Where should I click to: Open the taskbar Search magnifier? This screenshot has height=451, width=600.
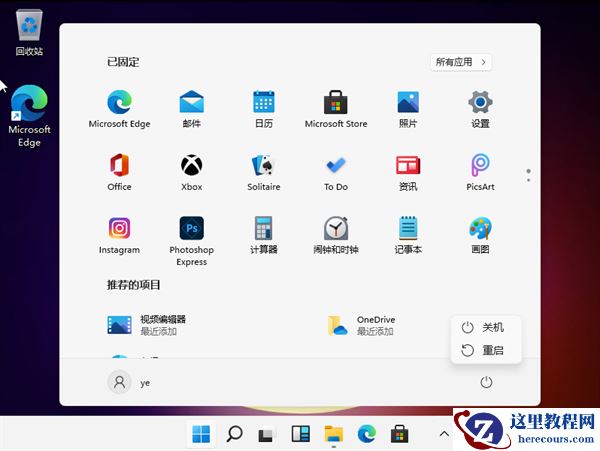234,434
